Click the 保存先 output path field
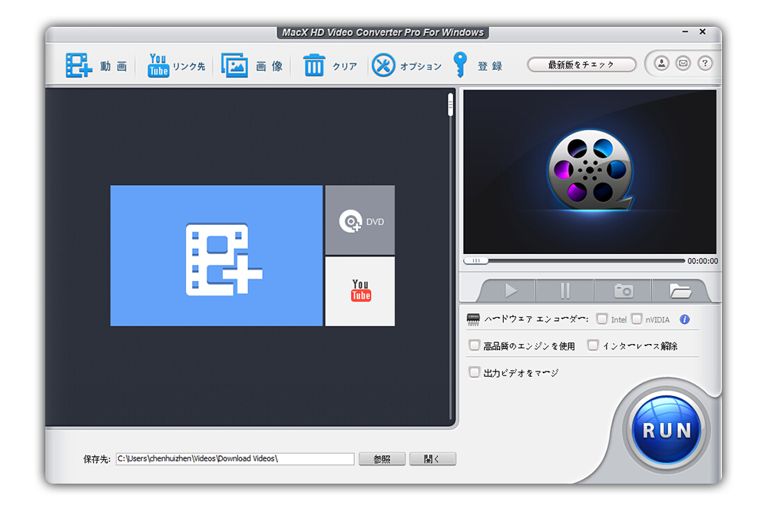Image resolution: width=768 pixels, height=532 pixels. point(235,458)
